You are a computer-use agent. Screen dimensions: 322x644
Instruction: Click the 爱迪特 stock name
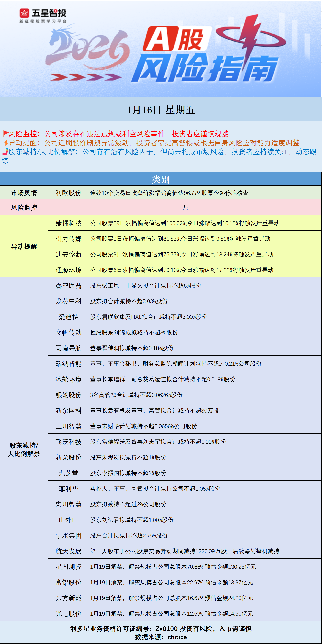click(69, 317)
